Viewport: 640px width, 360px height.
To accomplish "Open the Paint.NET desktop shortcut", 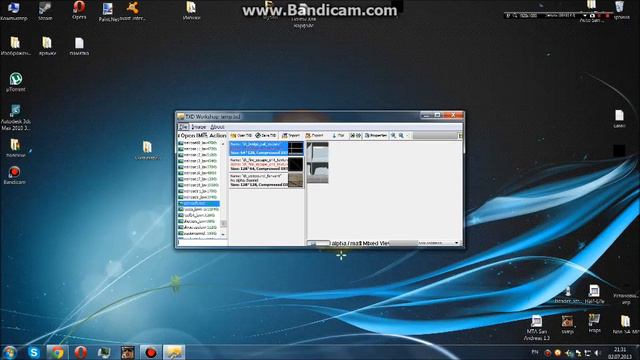I will click(x=108, y=12).
